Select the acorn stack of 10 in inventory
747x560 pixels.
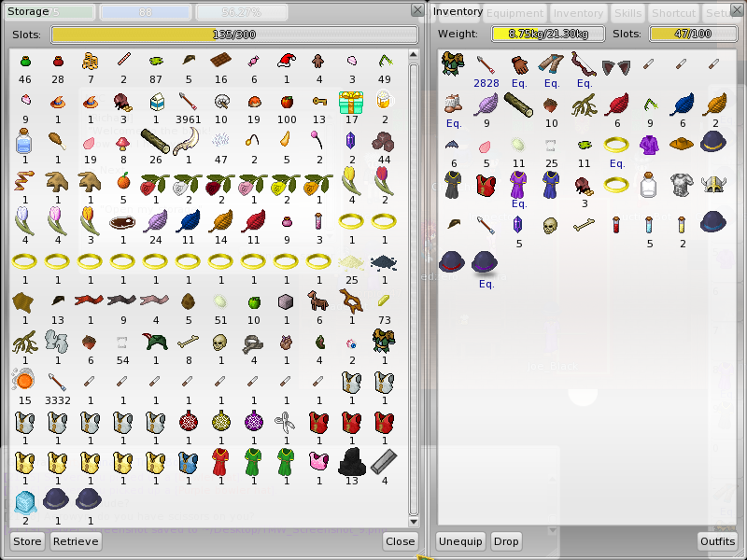pos(551,105)
